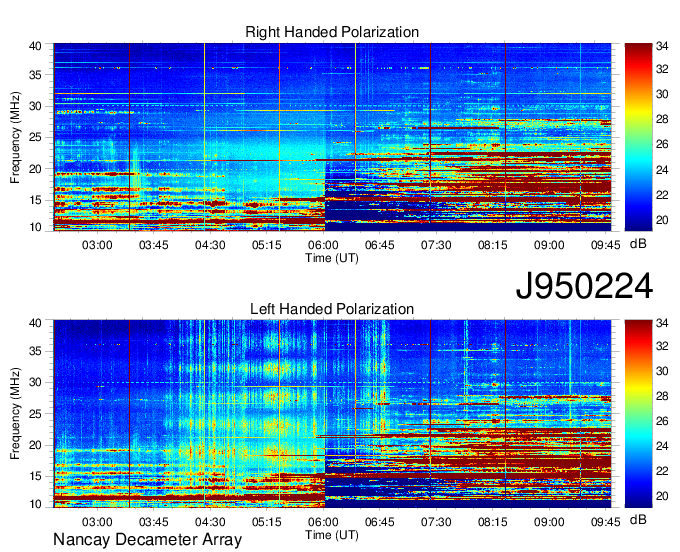
Task: Click the "09:00" time tick under Left Handed plot
Action: click(549, 522)
